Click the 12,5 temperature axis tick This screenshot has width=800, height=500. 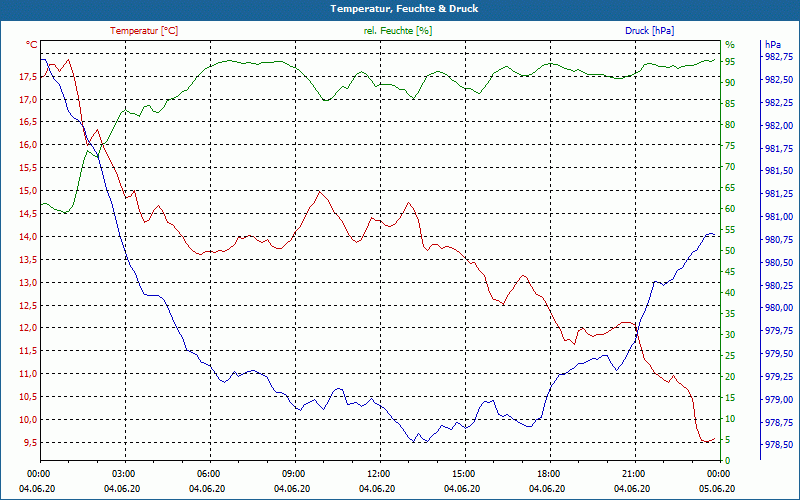28,305
